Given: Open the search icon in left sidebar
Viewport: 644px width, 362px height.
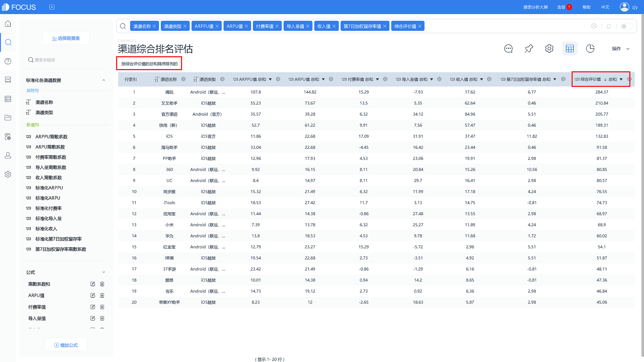Looking at the screenshot, I should (8, 42).
